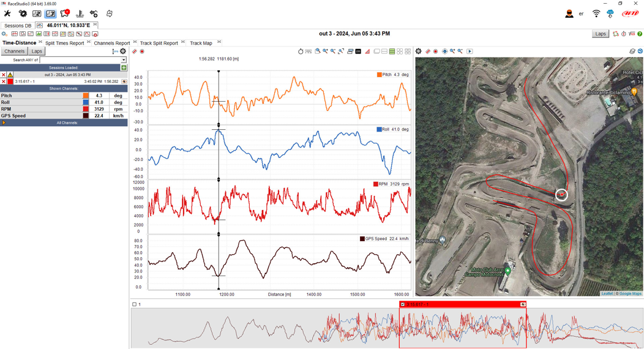This screenshot has width=644, height=349.
Task: Open the wrench configuration tool in top toolbar
Action: [7, 13]
